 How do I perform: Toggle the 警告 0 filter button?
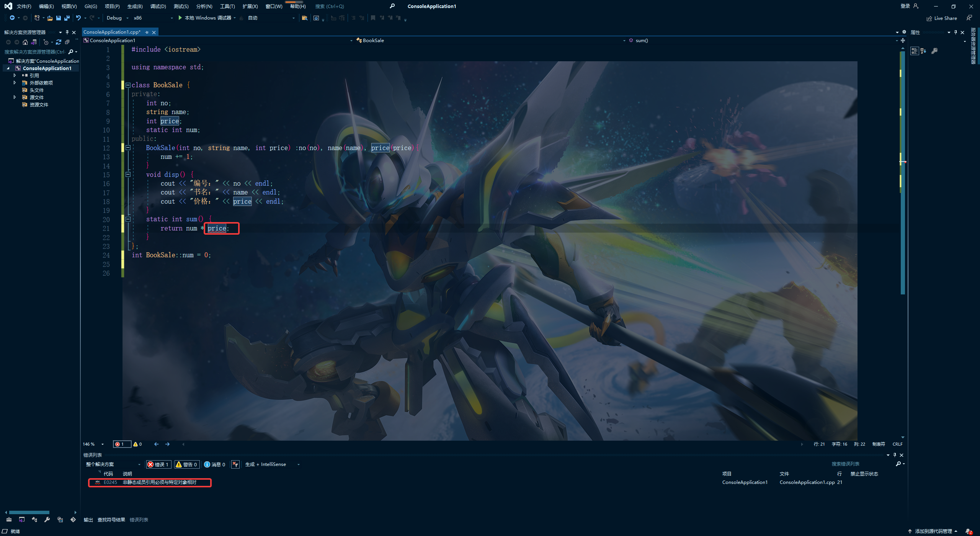[187, 464]
